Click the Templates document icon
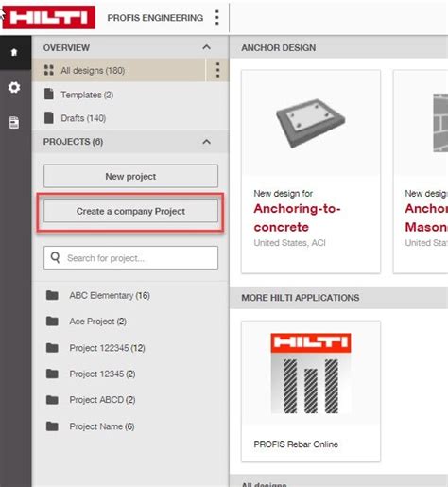 49,94
